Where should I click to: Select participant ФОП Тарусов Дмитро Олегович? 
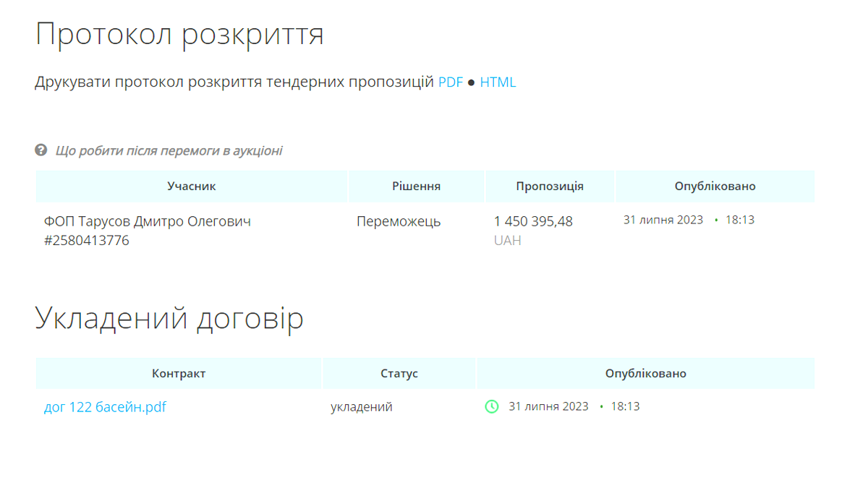[x=147, y=221]
